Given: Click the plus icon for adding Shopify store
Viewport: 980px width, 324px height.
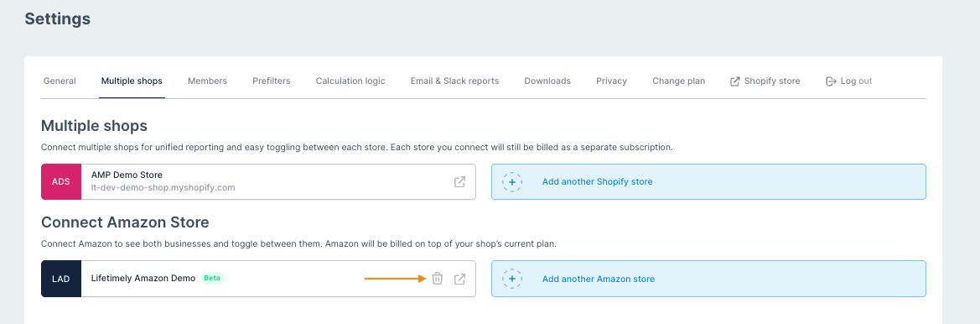Looking at the screenshot, I should click(512, 182).
